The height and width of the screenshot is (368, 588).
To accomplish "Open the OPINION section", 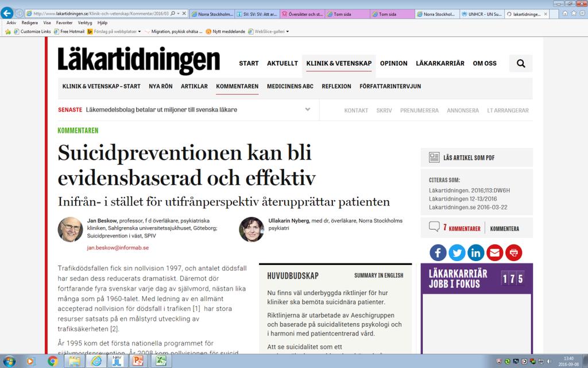I will [394, 63].
